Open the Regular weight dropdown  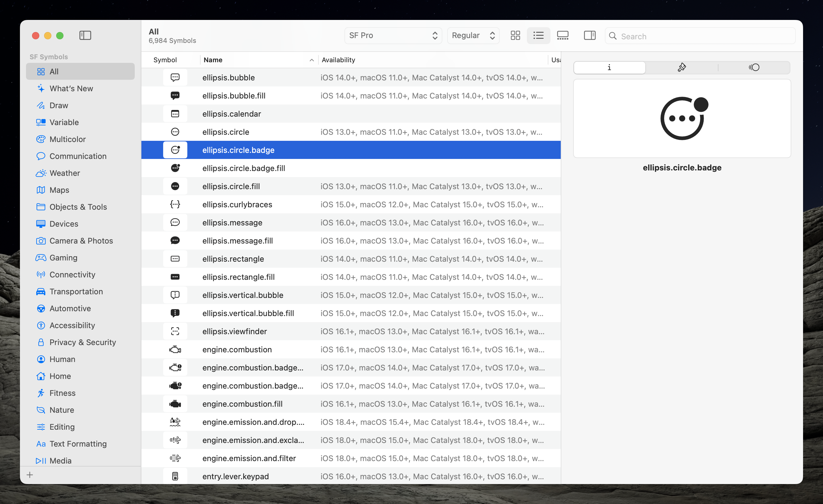click(473, 35)
